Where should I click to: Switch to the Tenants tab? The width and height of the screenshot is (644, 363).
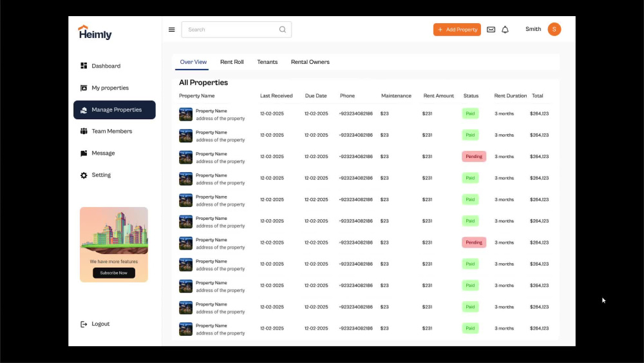[267, 62]
